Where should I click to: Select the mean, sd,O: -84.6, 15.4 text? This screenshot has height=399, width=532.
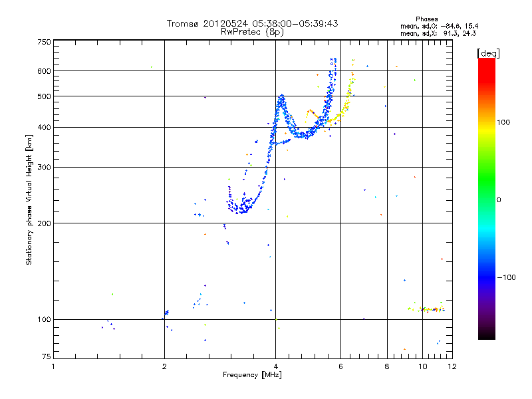(x=440, y=26)
